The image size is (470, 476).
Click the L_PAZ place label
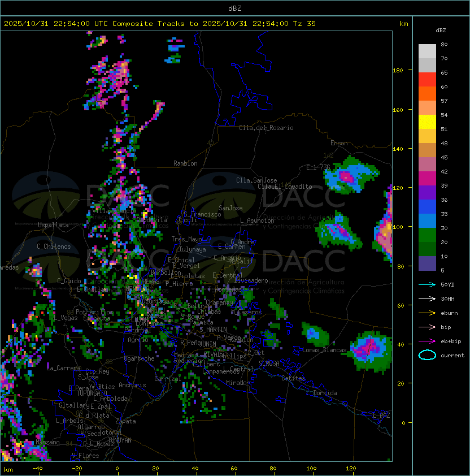click(x=381, y=416)
